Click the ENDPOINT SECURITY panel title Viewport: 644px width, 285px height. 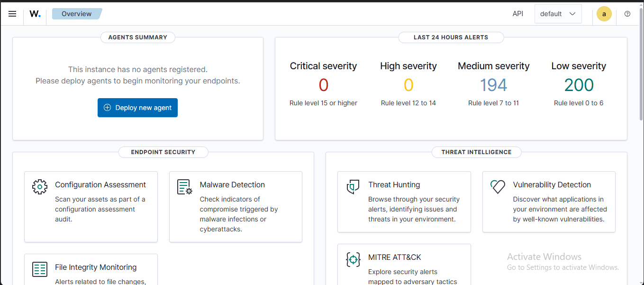tap(163, 152)
